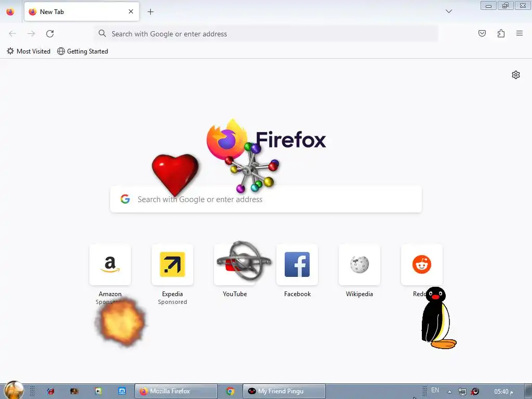Click the second quick launch icon
Image resolution: width=532 pixels, height=399 pixels.
pyautogui.click(x=74, y=391)
